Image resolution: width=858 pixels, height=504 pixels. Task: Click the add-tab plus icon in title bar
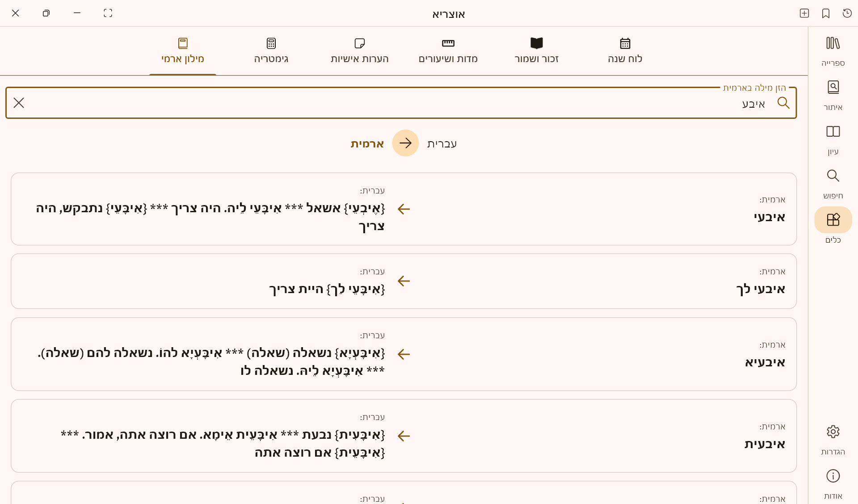pyautogui.click(x=804, y=13)
